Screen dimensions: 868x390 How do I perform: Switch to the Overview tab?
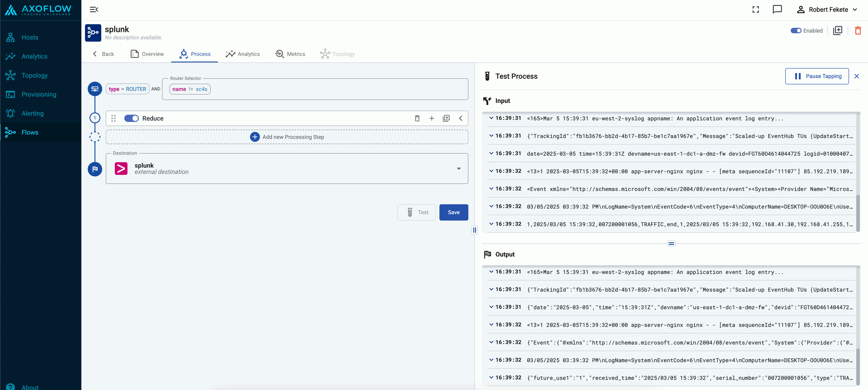pyautogui.click(x=147, y=54)
